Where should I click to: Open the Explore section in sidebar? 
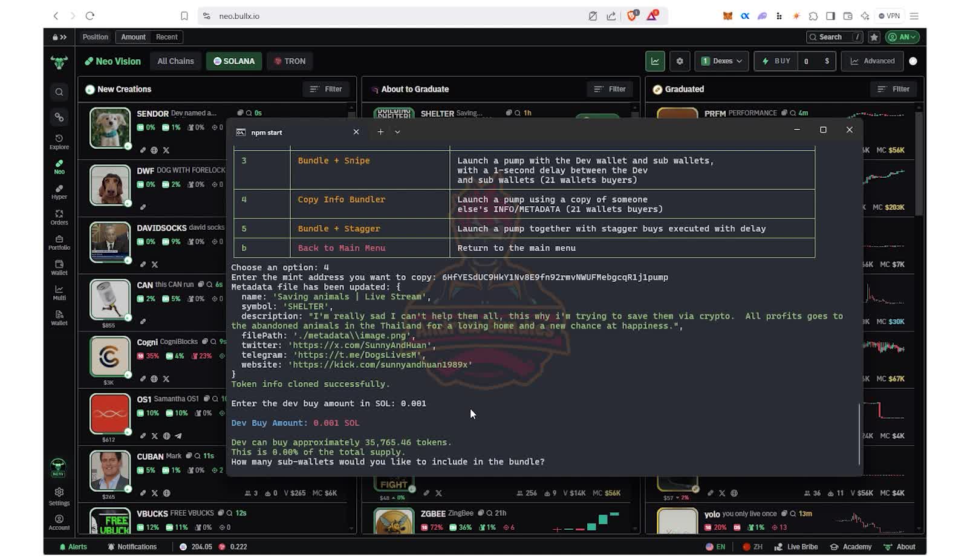tap(59, 140)
